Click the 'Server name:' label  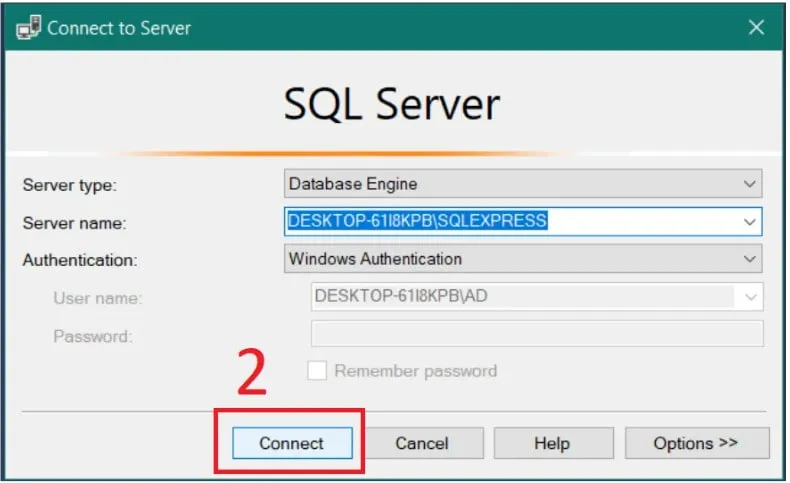click(x=75, y=223)
